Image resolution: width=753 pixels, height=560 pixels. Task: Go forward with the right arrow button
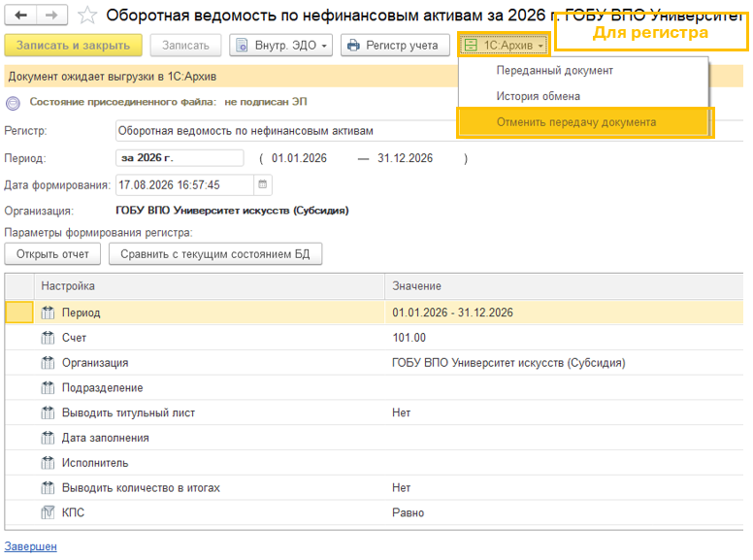(51, 16)
